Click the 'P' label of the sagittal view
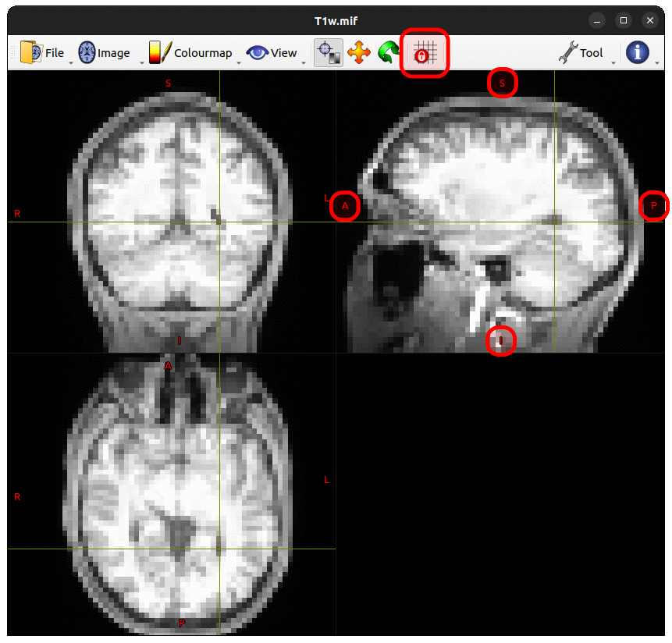 click(x=653, y=206)
